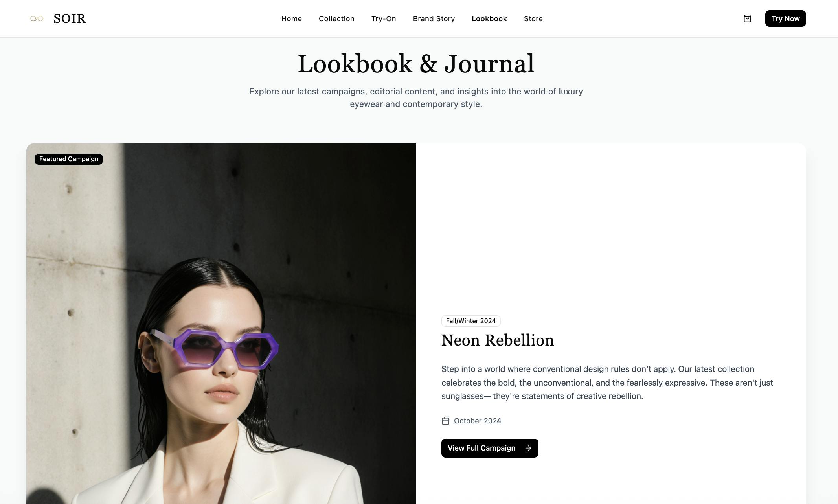Click the Featured Campaign badge
This screenshot has width=838, height=504.
point(69,159)
